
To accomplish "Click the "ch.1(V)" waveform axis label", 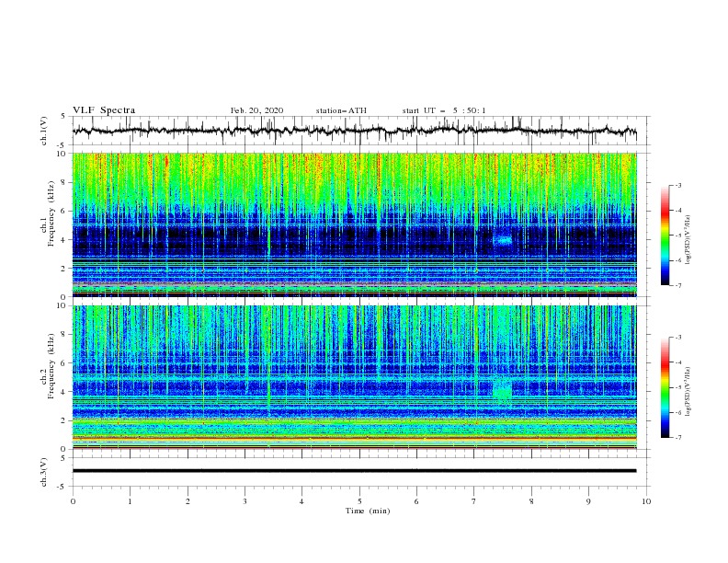I will click(44, 131).
